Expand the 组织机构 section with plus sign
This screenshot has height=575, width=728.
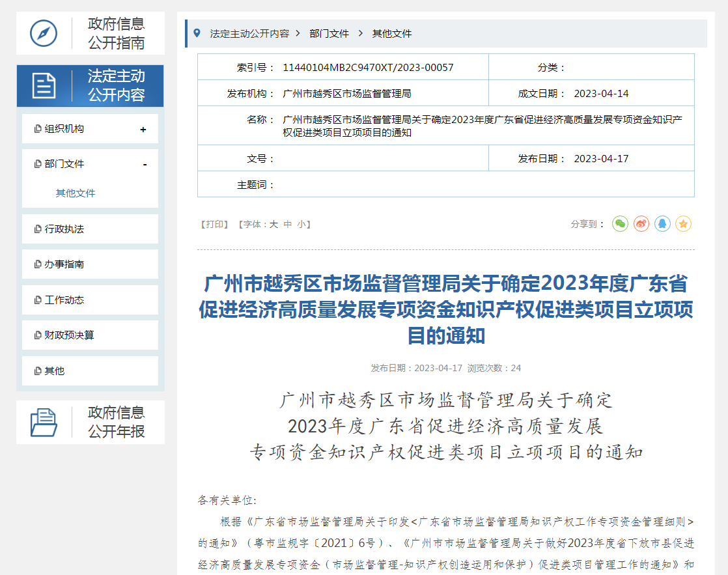[143, 130]
